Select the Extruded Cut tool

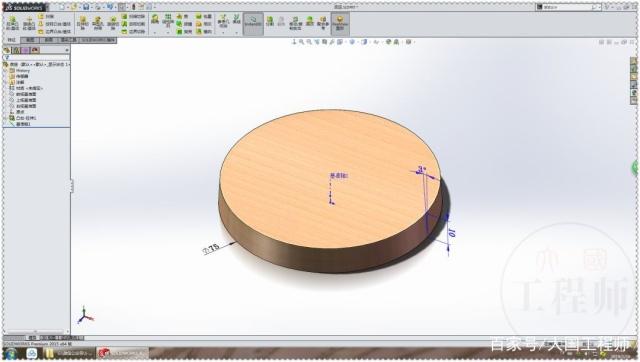pyautogui.click(x=83, y=23)
